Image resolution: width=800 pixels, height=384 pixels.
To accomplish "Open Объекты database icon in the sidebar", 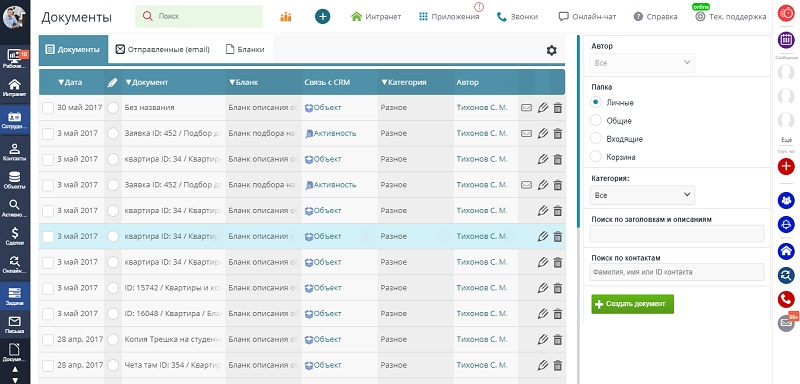I will pos(15,180).
